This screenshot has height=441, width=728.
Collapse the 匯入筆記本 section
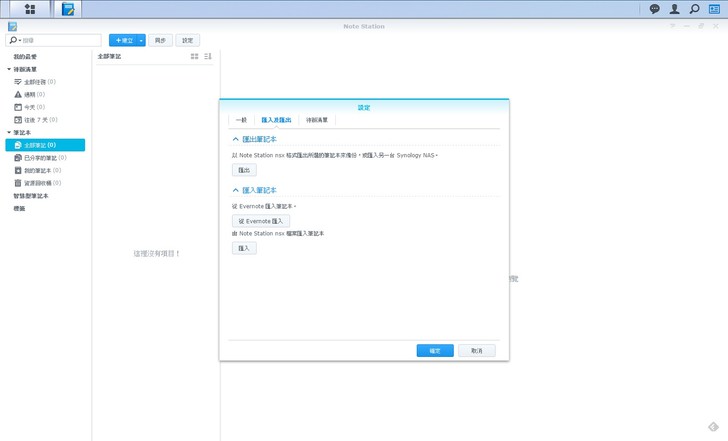(x=236, y=190)
